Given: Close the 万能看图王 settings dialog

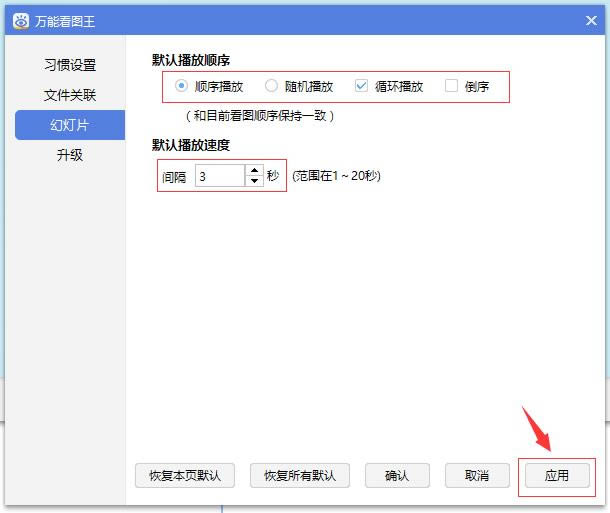Looking at the screenshot, I should pos(591,20).
